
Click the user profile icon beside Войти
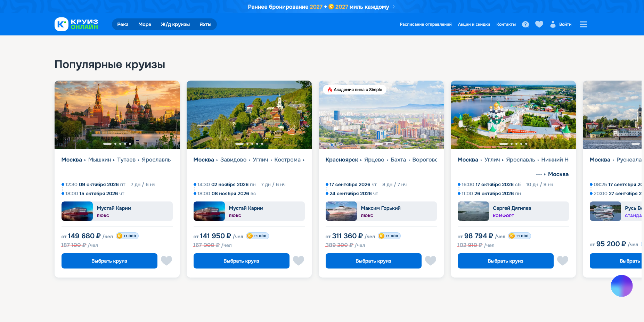pyautogui.click(x=553, y=24)
